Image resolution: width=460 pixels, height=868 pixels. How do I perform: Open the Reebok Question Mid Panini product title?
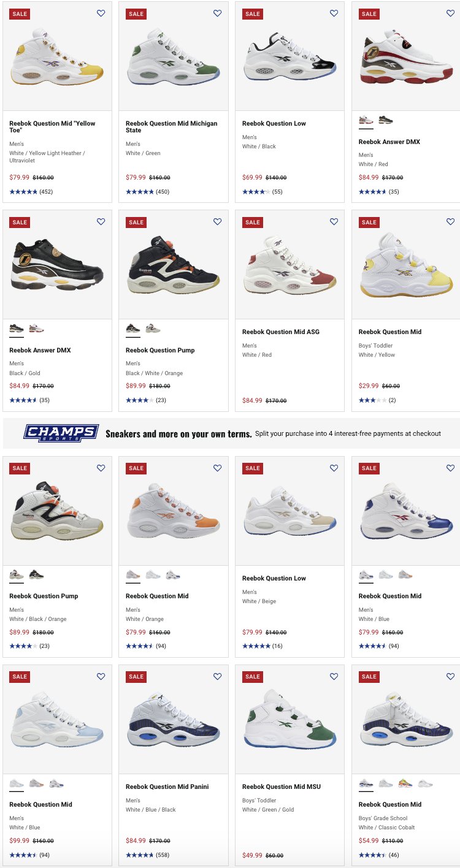click(167, 786)
